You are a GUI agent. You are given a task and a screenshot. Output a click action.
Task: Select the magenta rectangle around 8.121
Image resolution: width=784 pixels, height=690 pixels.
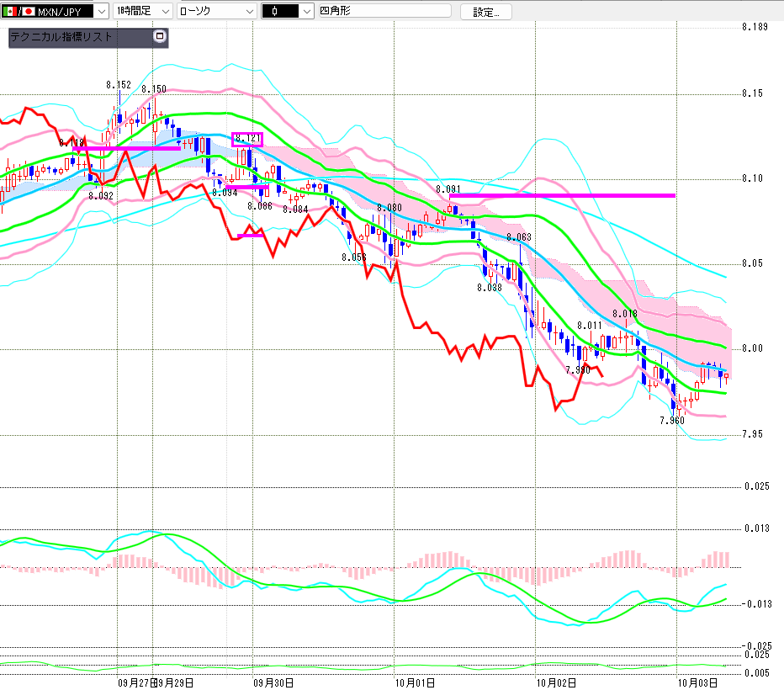click(247, 139)
